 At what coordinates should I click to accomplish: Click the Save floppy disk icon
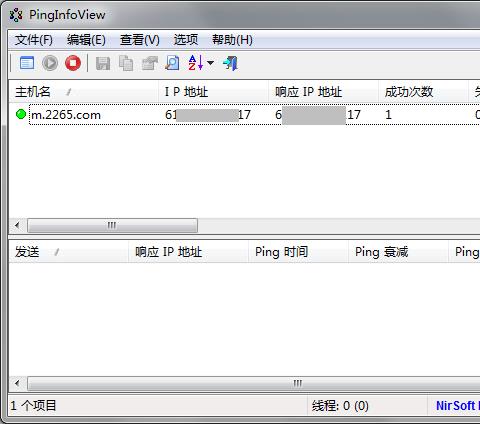(103, 63)
